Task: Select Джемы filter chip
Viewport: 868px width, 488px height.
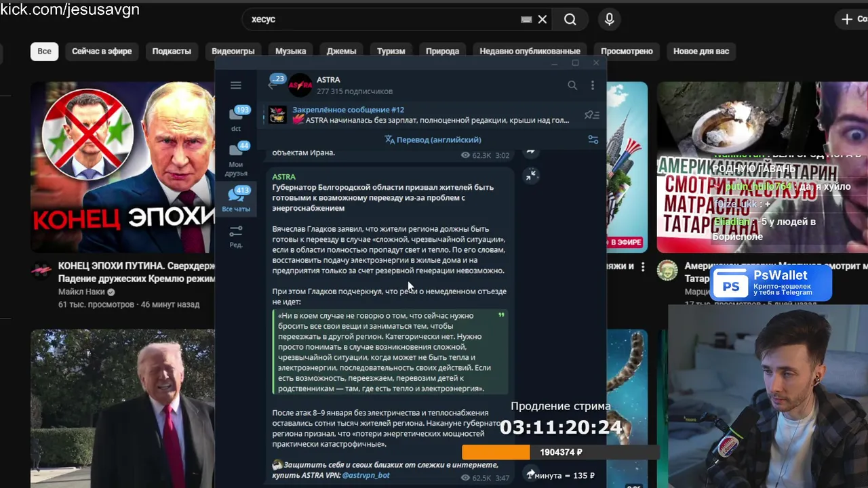Action: tap(341, 51)
